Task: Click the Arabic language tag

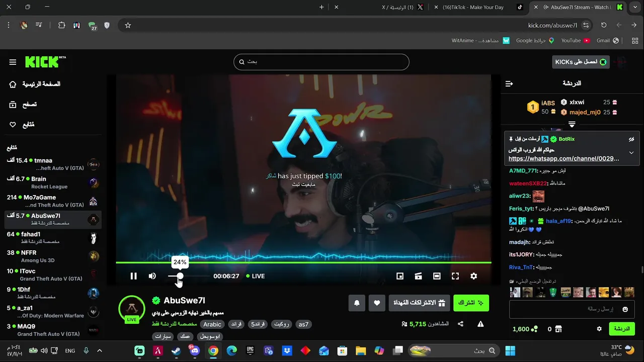Action: click(x=212, y=324)
